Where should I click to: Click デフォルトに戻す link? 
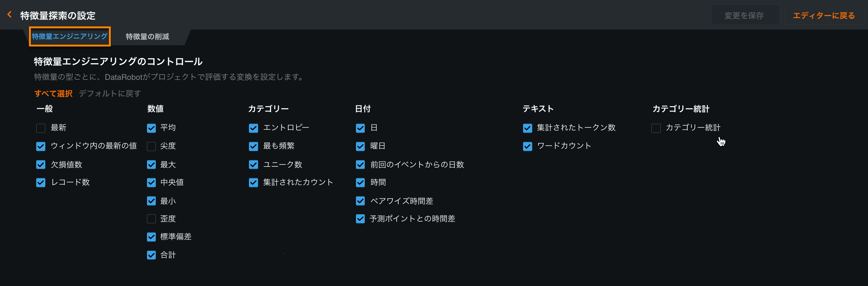click(110, 94)
